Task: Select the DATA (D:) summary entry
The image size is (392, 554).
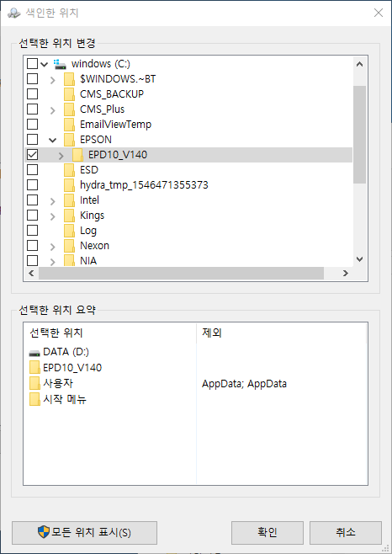Action: tap(66, 352)
